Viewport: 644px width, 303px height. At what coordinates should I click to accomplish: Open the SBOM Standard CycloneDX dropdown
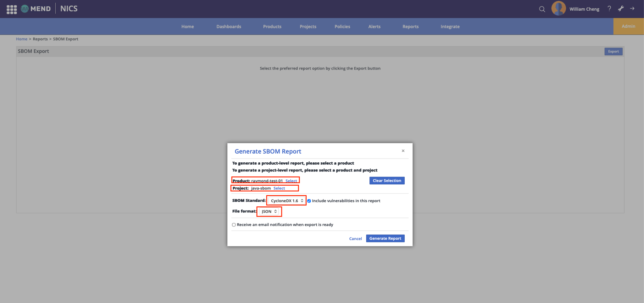287,200
